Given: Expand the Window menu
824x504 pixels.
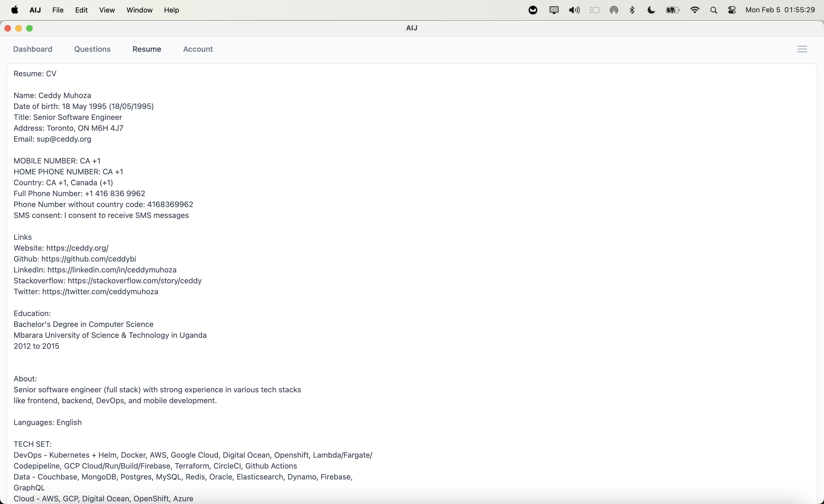Looking at the screenshot, I should (x=140, y=10).
